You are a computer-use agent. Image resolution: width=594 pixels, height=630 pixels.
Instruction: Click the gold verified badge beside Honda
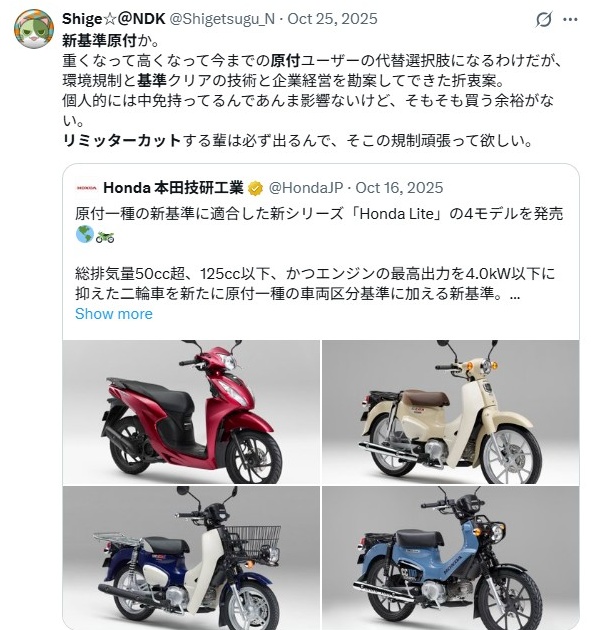pos(256,188)
